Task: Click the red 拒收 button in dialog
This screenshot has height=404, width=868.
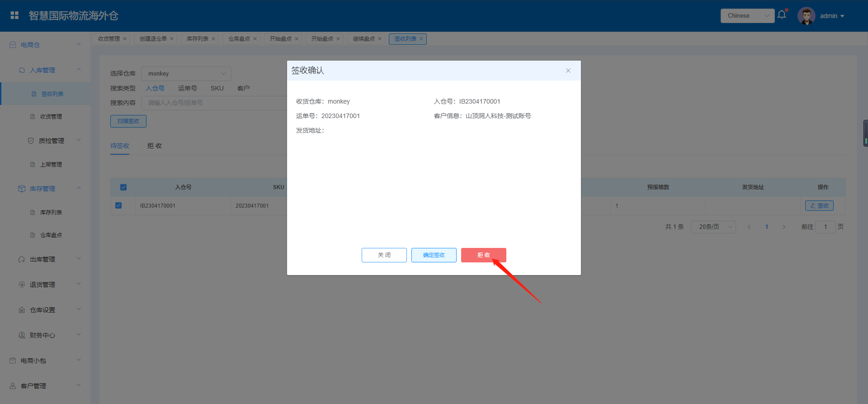Action: 483,255
